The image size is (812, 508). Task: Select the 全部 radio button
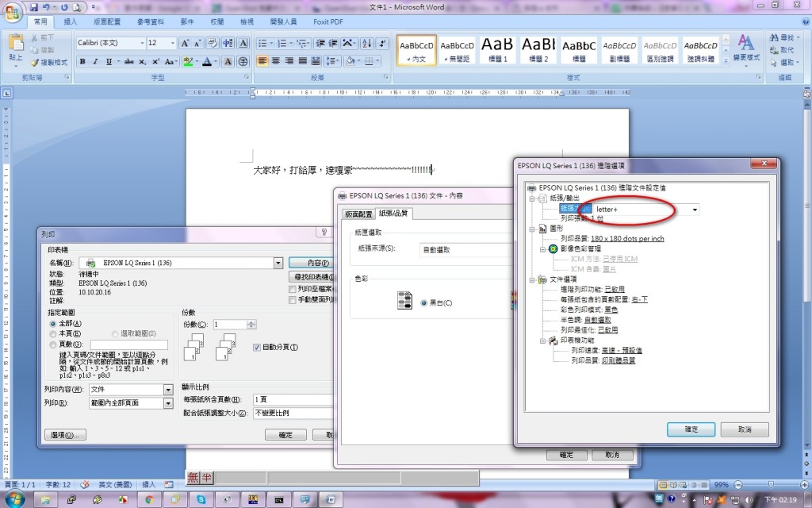(x=53, y=324)
